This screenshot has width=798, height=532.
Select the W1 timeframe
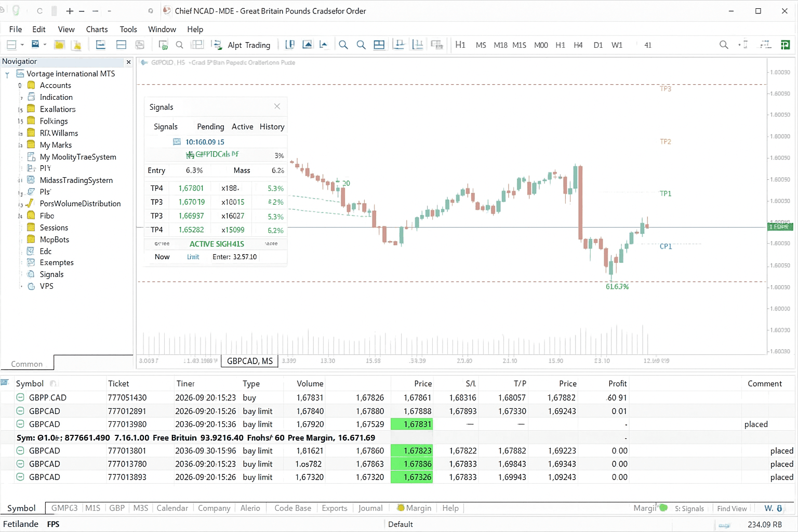click(617, 45)
